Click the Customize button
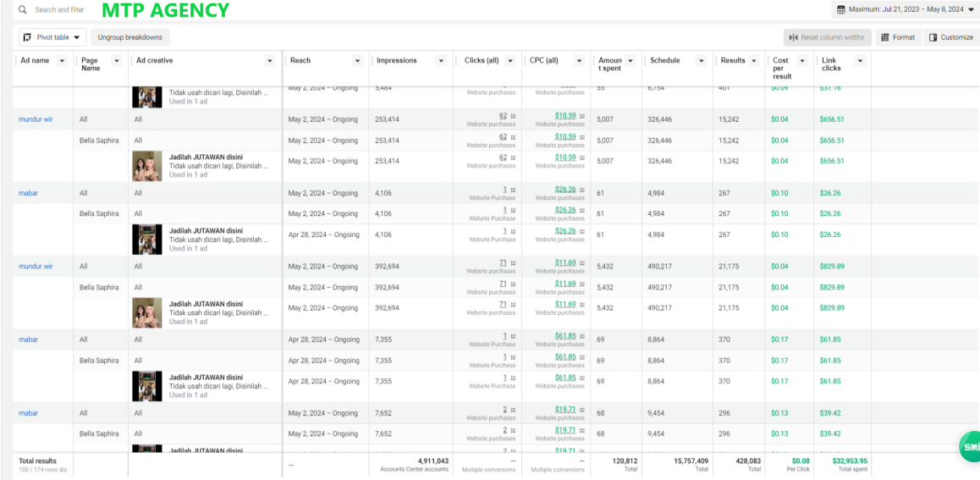The width and height of the screenshot is (980, 480). click(x=950, y=37)
